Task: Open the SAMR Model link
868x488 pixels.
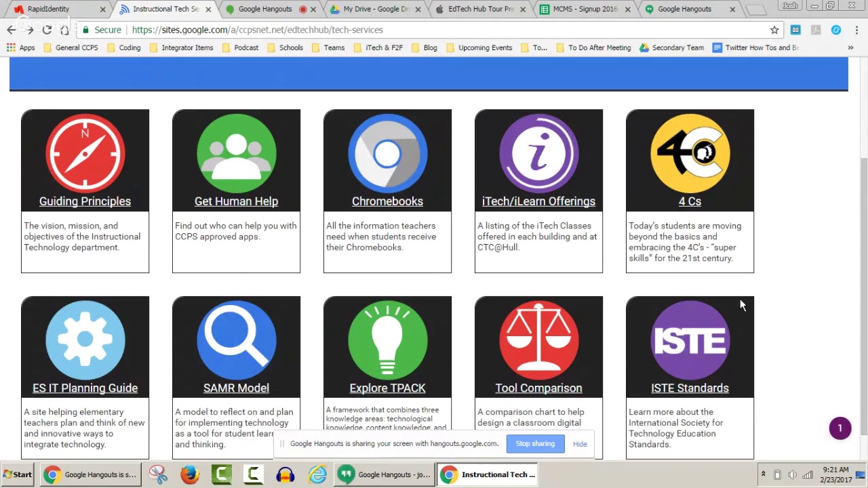Action: 236,388
